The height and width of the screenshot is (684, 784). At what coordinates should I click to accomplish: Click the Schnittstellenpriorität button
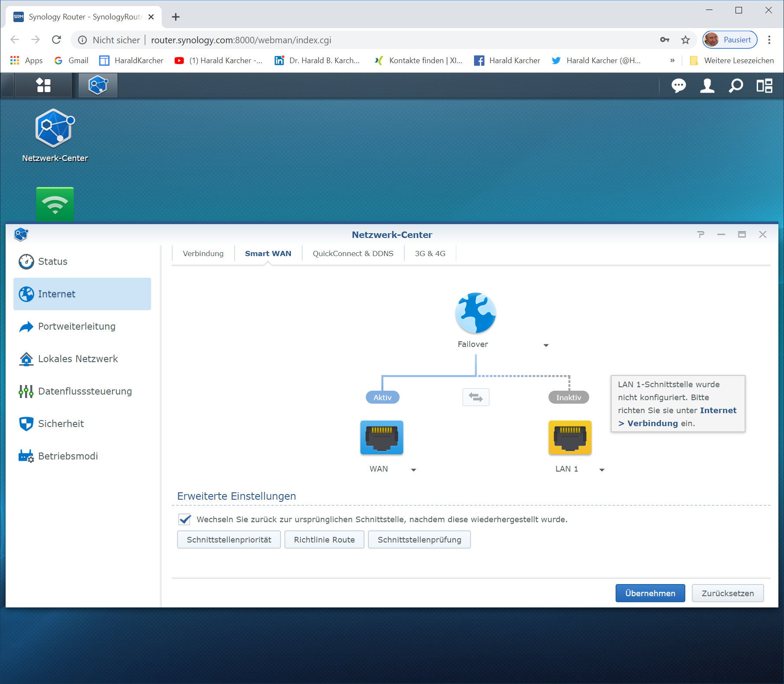[229, 539]
